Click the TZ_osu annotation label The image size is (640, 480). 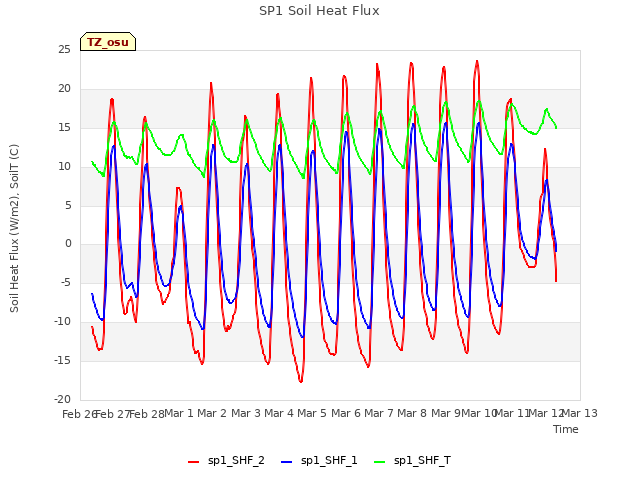pos(108,42)
